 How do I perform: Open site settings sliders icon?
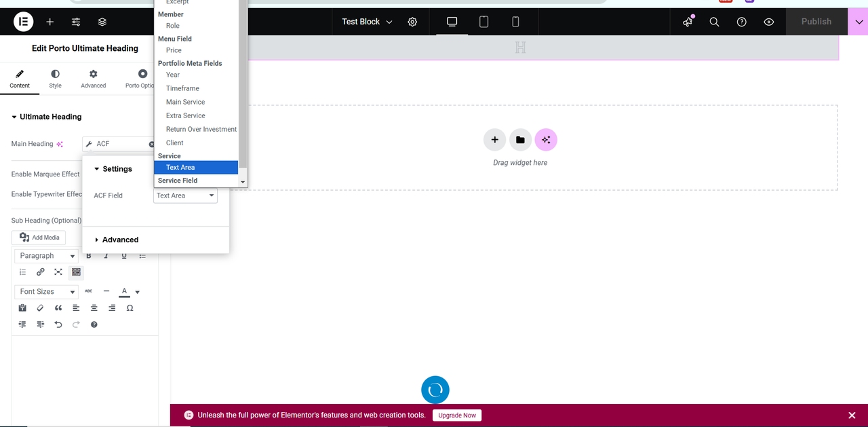point(76,22)
